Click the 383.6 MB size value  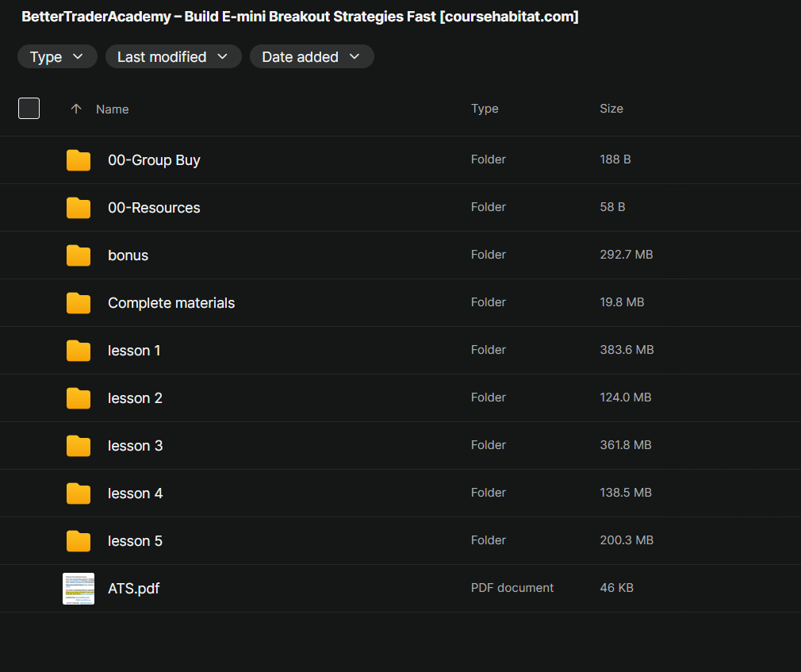click(627, 350)
